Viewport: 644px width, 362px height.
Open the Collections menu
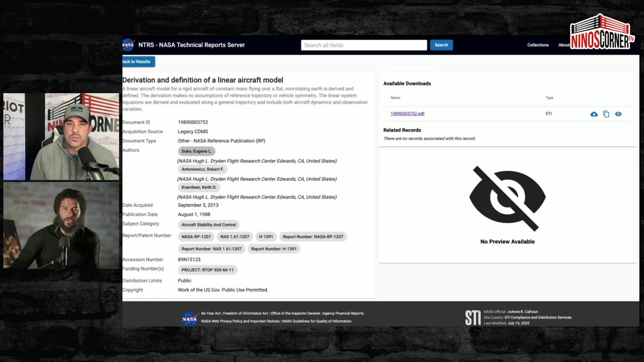tap(538, 45)
